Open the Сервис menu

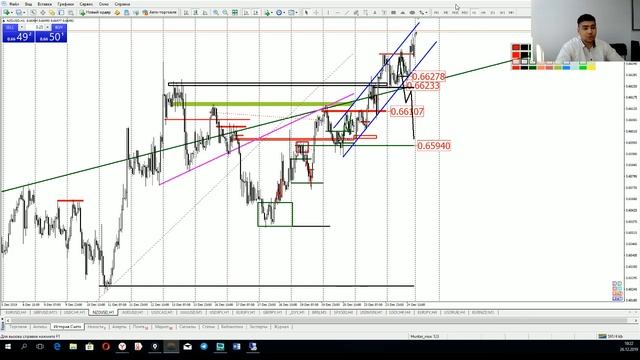point(86,4)
